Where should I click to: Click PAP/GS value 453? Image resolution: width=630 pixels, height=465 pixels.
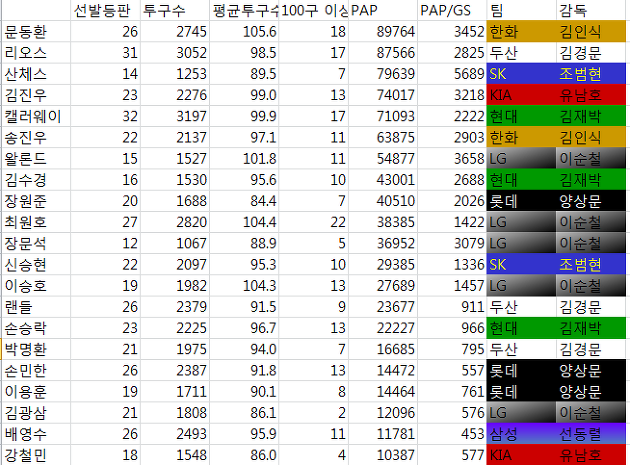tap(452, 434)
